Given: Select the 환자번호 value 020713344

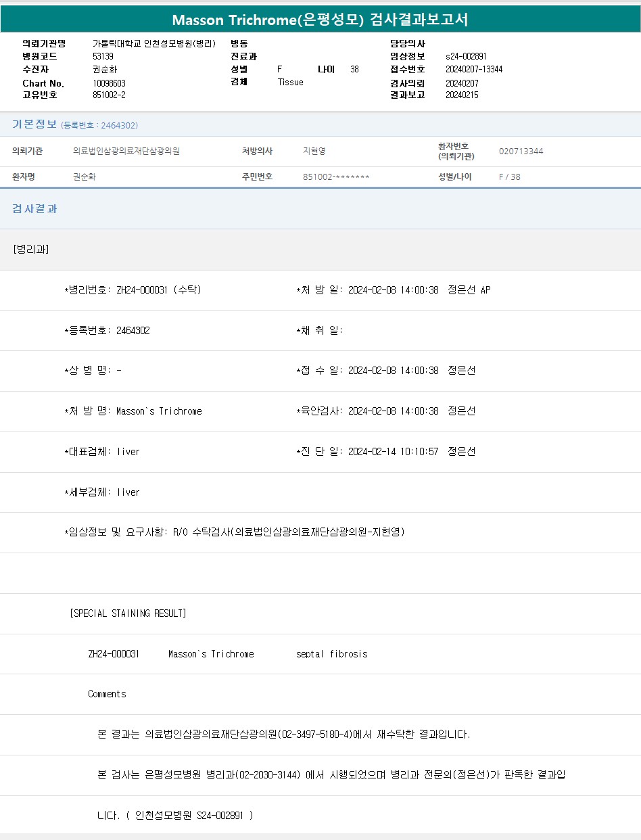Looking at the screenshot, I should point(521,151).
